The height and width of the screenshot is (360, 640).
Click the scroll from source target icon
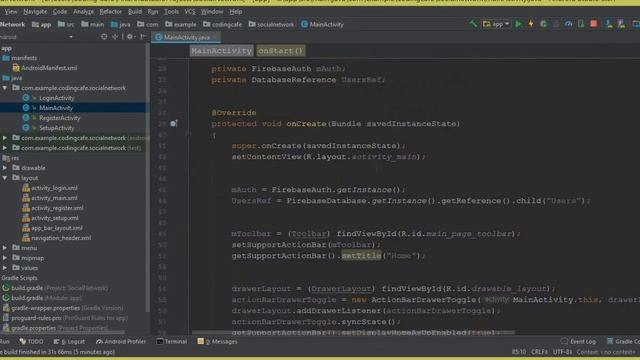104,37
